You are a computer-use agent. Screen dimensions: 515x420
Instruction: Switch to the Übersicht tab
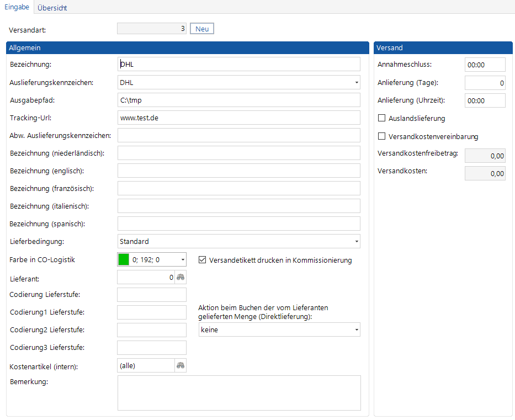tap(52, 8)
